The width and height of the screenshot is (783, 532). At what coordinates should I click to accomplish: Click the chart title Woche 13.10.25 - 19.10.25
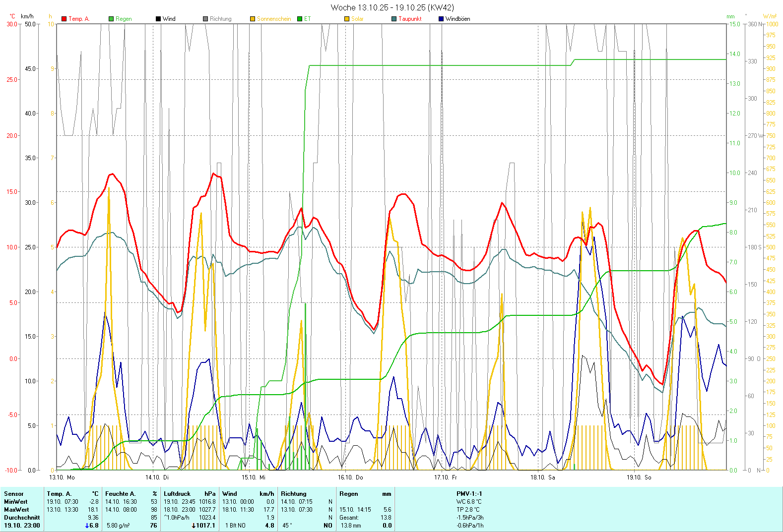[392, 7]
